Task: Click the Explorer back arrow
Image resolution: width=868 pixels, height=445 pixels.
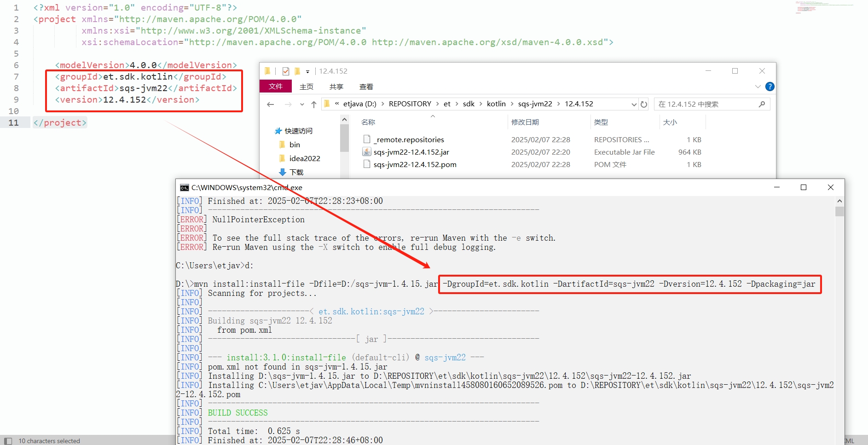Action: [271, 104]
